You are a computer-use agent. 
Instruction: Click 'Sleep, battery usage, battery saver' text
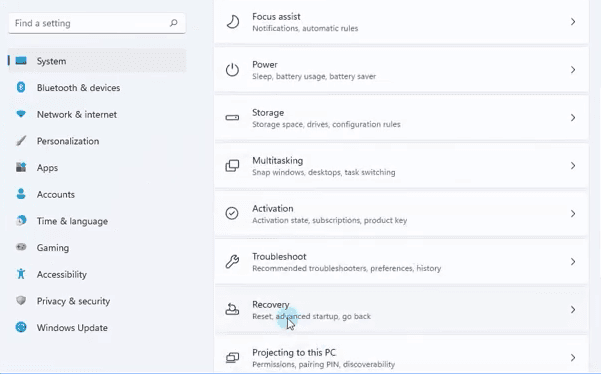pyautogui.click(x=314, y=76)
